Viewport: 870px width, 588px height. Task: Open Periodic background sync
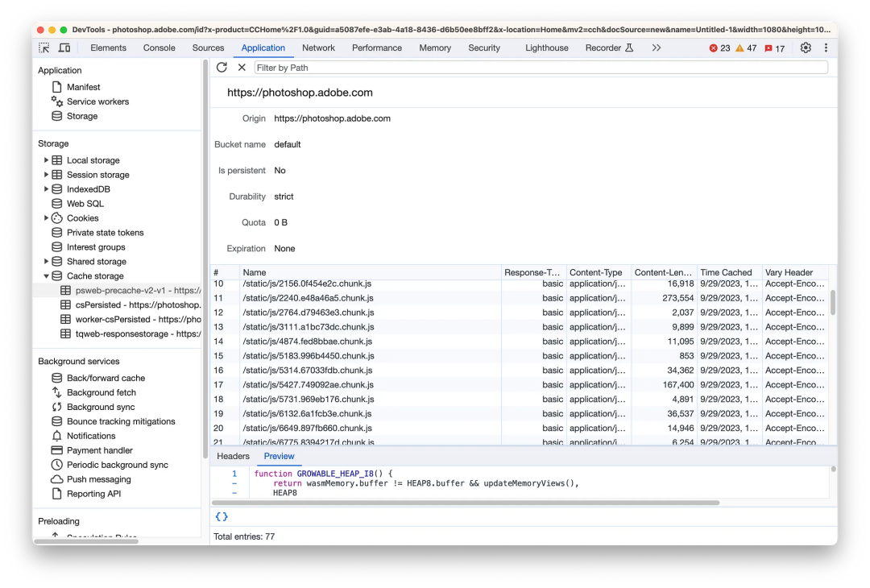tap(117, 464)
